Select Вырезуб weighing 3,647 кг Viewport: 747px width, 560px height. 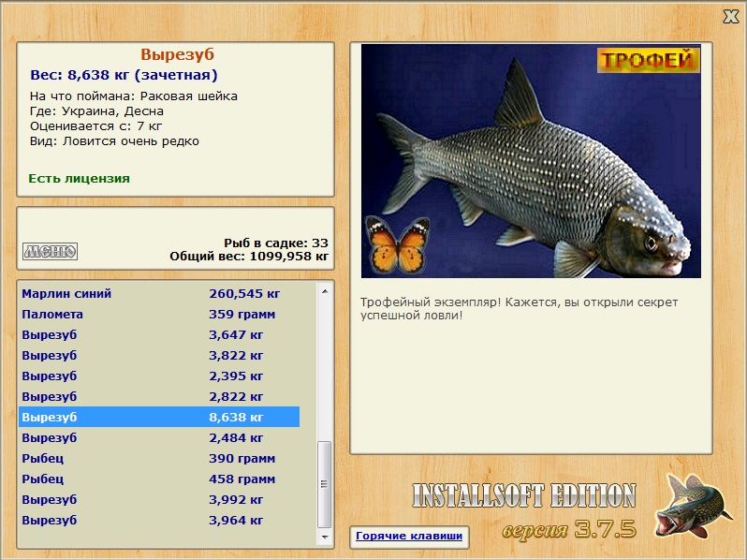[x=159, y=334]
